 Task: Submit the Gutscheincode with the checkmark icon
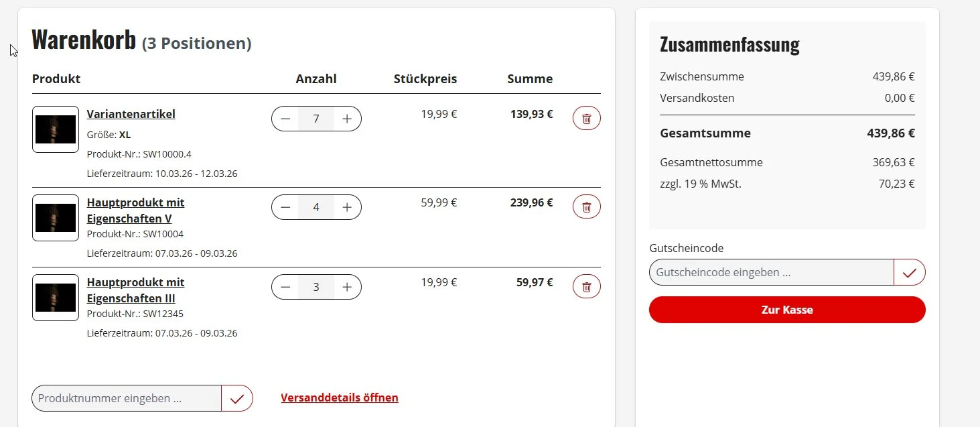click(x=910, y=272)
